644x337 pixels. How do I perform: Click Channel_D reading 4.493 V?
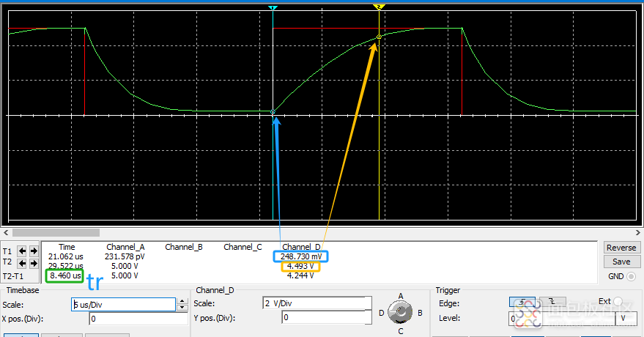[300, 266]
